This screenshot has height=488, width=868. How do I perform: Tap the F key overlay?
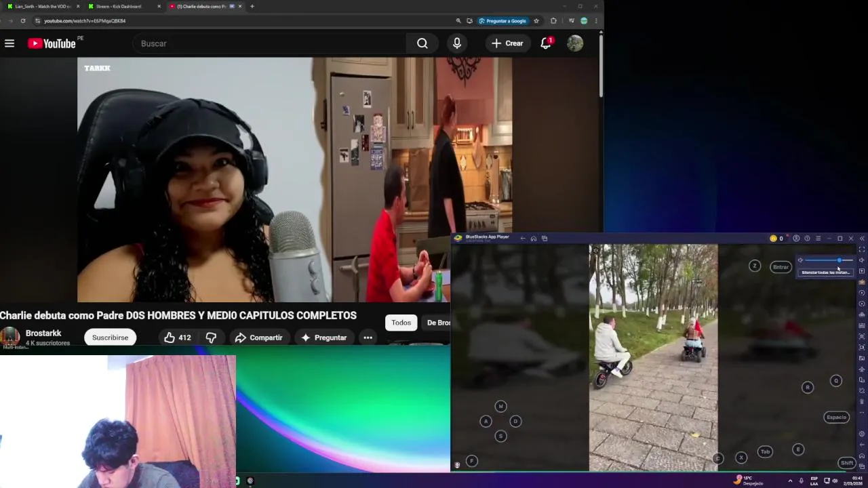click(472, 461)
